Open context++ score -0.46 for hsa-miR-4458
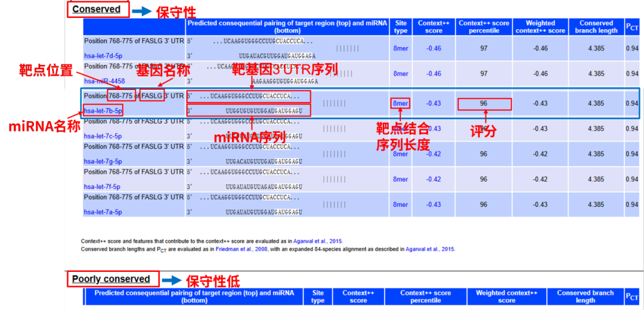This screenshot has width=644, height=310. 434,73
